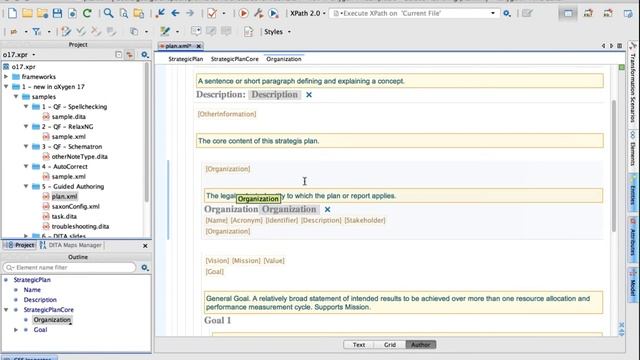Image resolution: width=640 pixels, height=360 pixels.
Task: Switch to Grid editing mode
Action: 390,345
